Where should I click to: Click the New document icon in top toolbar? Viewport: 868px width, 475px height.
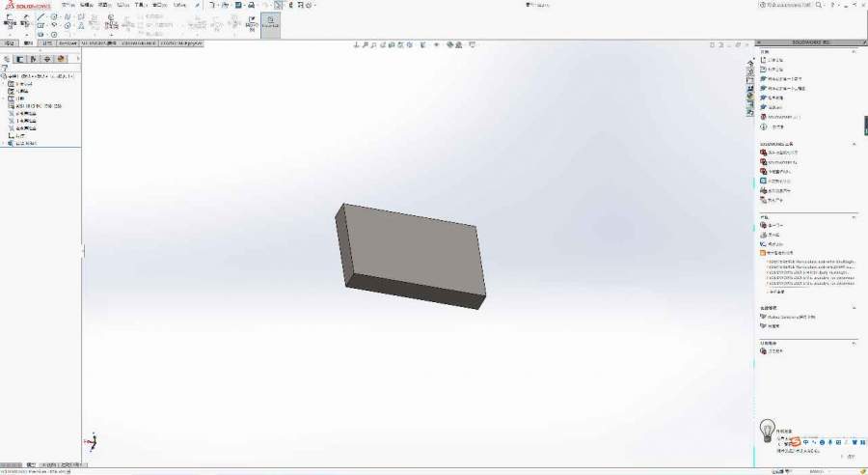click(x=212, y=5)
